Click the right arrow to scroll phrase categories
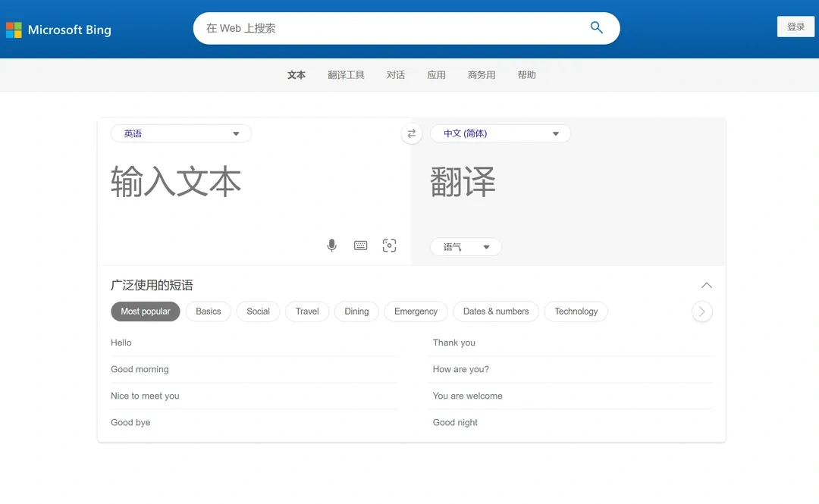The height and width of the screenshot is (504, 819). pyautogui.click(x=701, y=311)
